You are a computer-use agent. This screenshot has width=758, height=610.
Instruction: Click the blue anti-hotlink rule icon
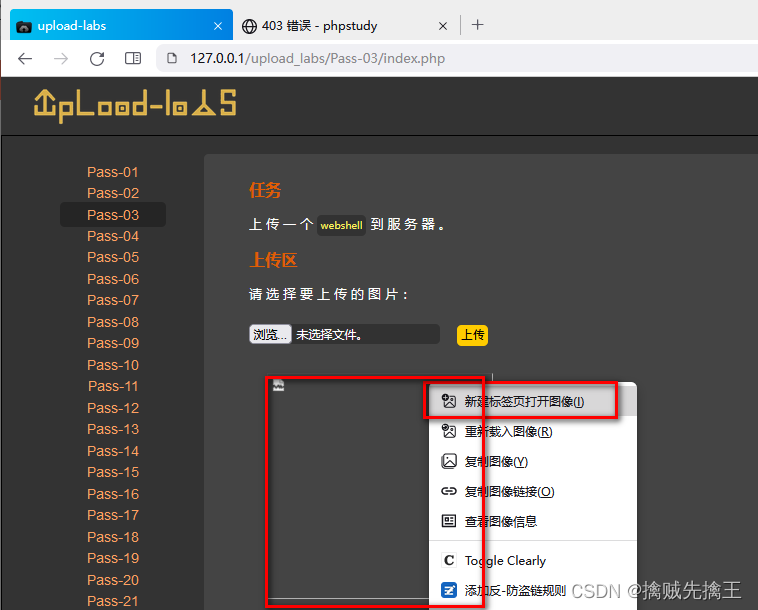(449, 590)
